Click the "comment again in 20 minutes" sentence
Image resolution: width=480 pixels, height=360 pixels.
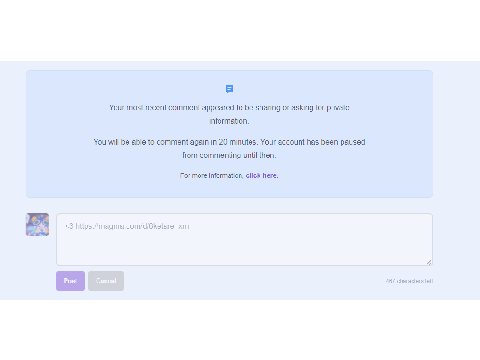[x=176, y=142]
